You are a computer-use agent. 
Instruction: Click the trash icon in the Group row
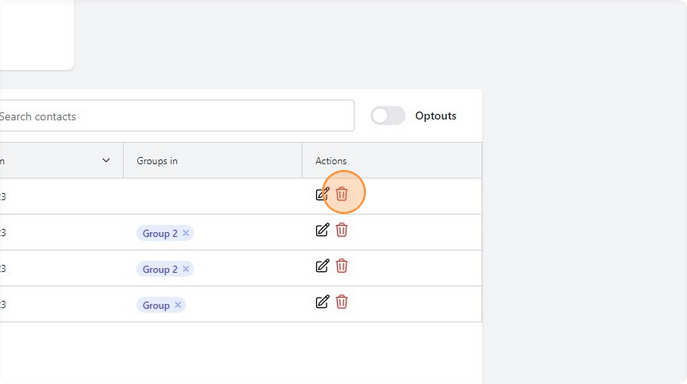(342, 302)
